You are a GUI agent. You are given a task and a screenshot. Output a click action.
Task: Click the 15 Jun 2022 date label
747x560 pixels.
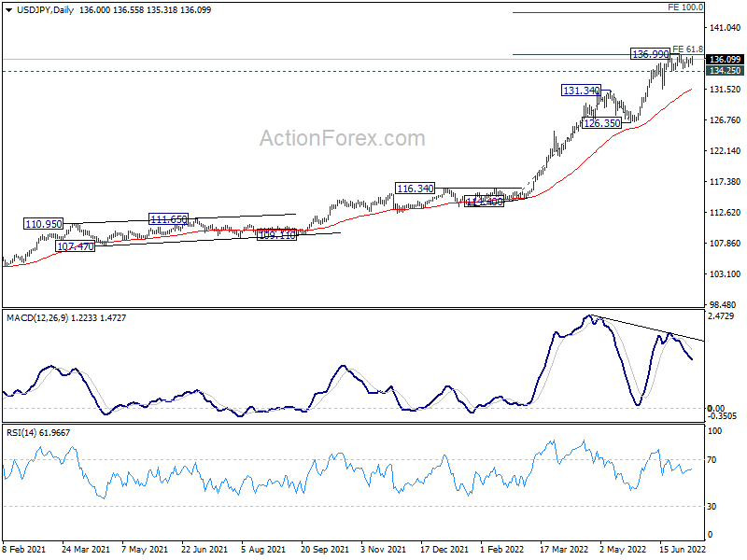coord(683,549)
